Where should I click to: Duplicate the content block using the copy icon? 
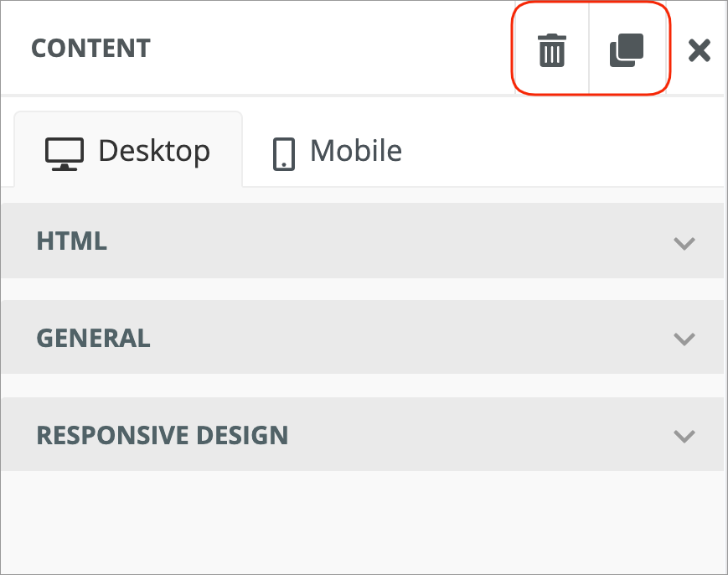(626, 50)
